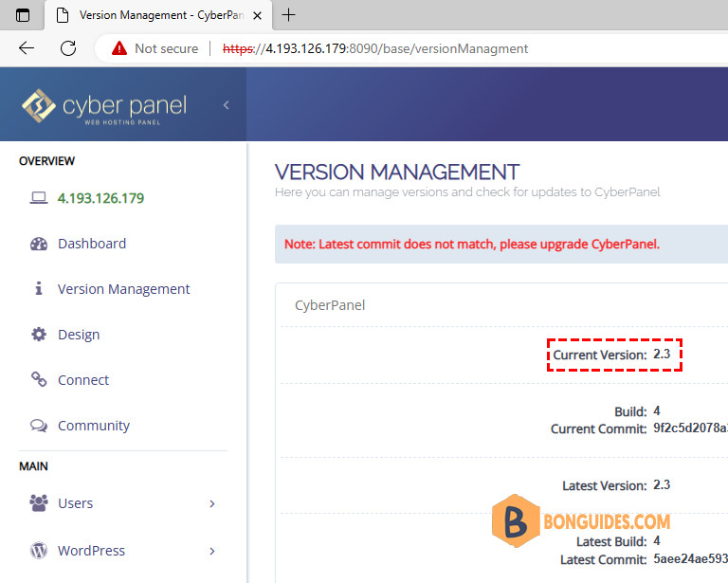Click the browser back arrow
728x583 pixels.
[27, 47]
